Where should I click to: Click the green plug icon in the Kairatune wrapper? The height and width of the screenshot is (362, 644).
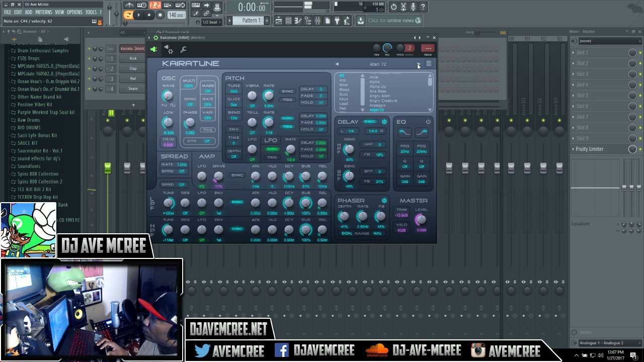pyautogui.click(x=153, y=49)
